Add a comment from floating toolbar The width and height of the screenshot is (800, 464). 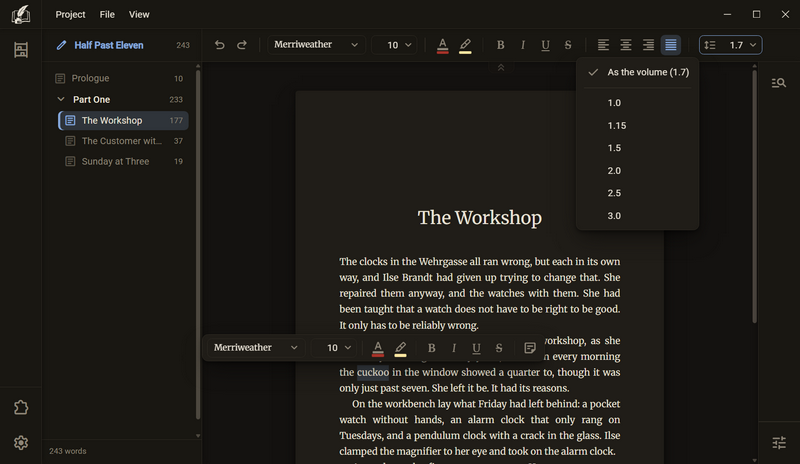(x=530, y=348)
